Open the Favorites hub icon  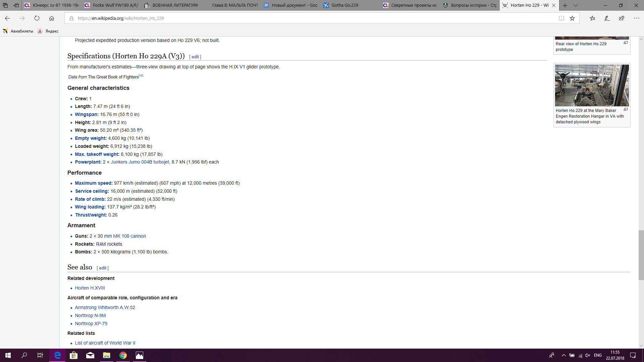coord(592,18)
